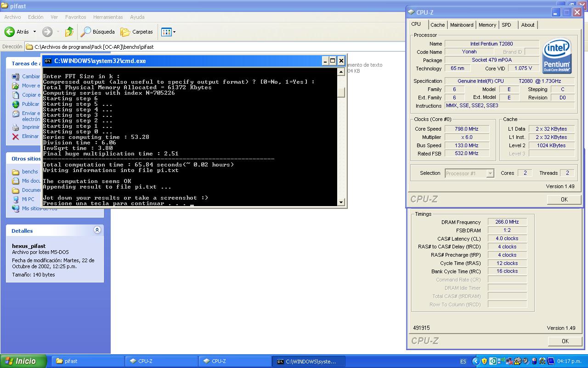This screenshot has width=588, height=368.
Task: Open the Ayuda menu
Action: (137, 17)
